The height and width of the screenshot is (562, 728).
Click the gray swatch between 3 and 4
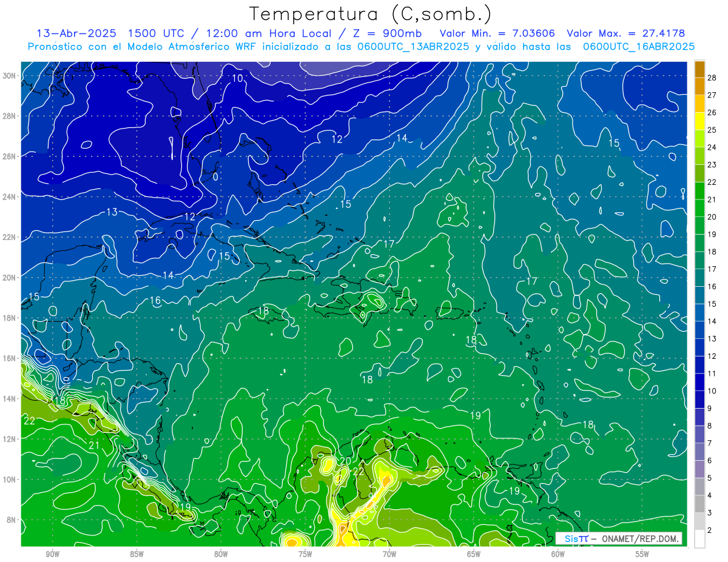point(699,504)
